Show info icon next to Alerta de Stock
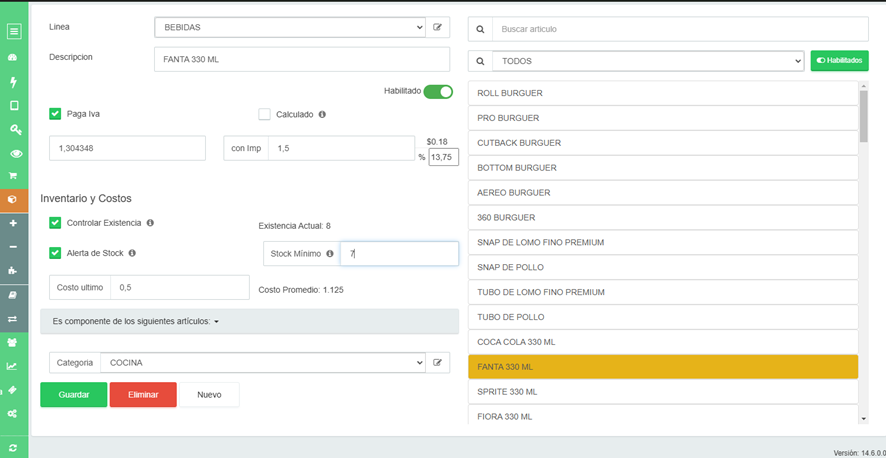 132,253
